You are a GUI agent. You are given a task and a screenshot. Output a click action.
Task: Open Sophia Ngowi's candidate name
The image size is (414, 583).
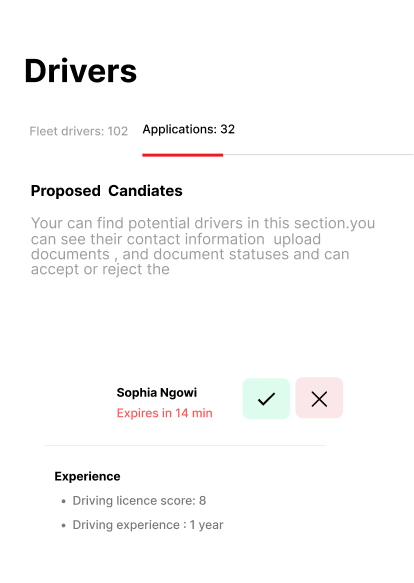click(157, 392)
